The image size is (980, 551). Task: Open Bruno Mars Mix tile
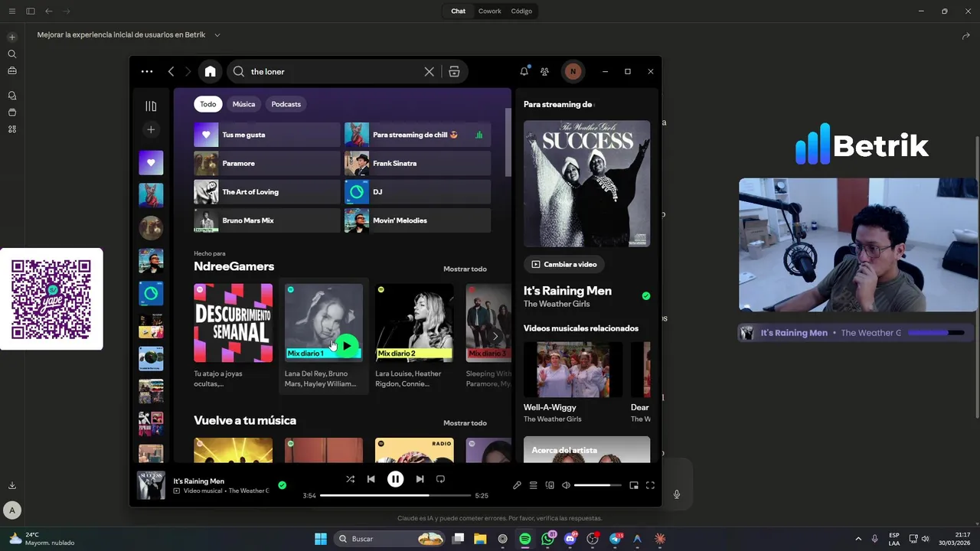[x=266, y=220]
